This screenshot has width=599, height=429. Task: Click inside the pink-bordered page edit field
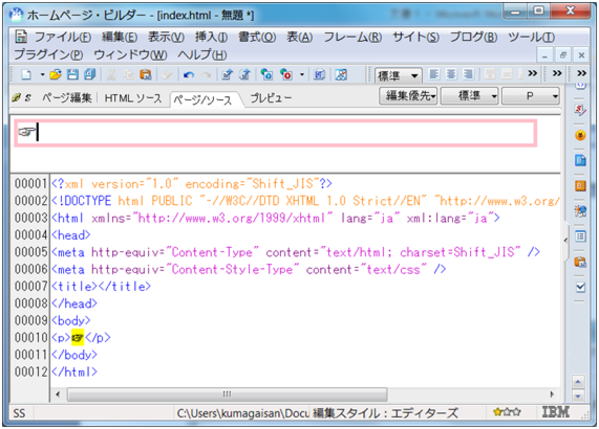[x=275, y=133]
